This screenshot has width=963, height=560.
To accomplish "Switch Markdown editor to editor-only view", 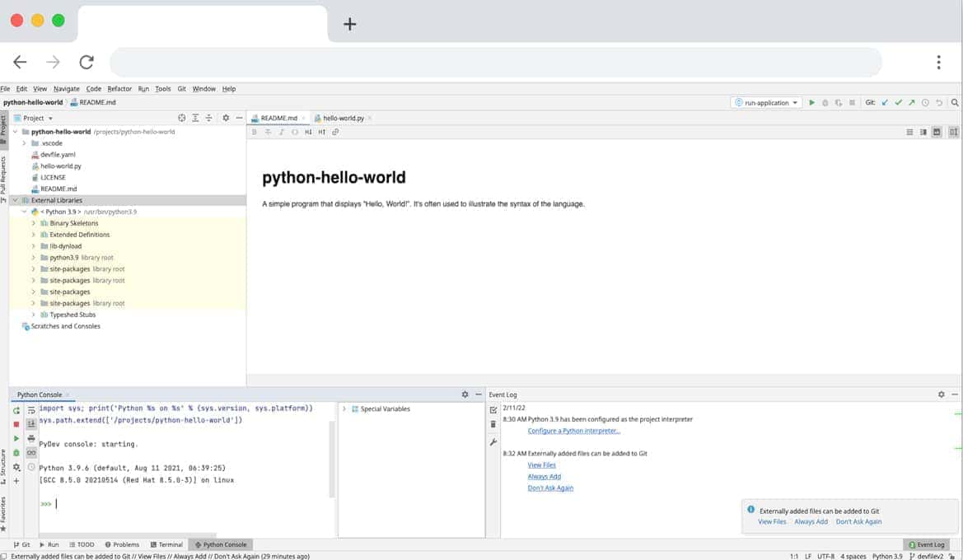I will (x=909, y=132).
